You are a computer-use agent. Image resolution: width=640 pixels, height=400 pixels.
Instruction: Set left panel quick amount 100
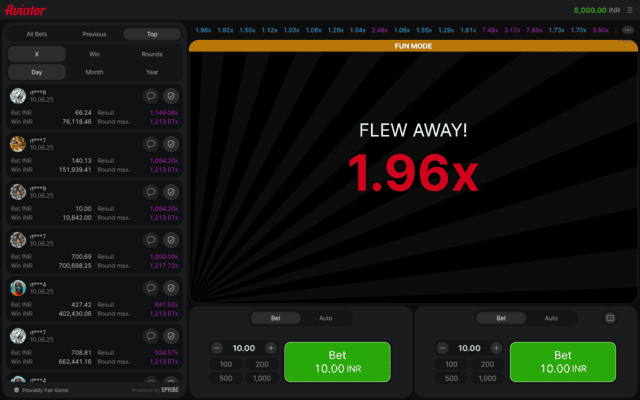[x=226, y=364]
